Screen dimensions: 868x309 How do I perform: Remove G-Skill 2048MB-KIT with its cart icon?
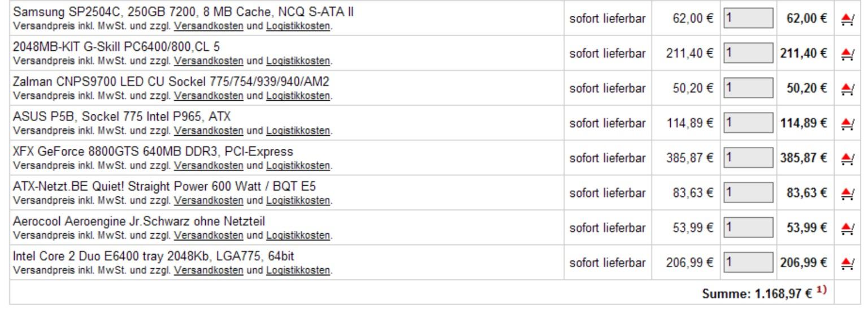847,54
